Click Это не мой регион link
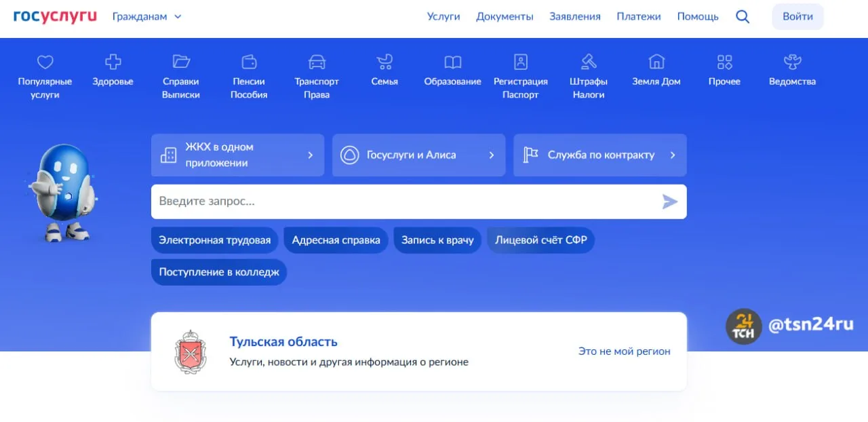Image resolution: width=868 pixels, height=422 pixels. (x=624, y=351)
